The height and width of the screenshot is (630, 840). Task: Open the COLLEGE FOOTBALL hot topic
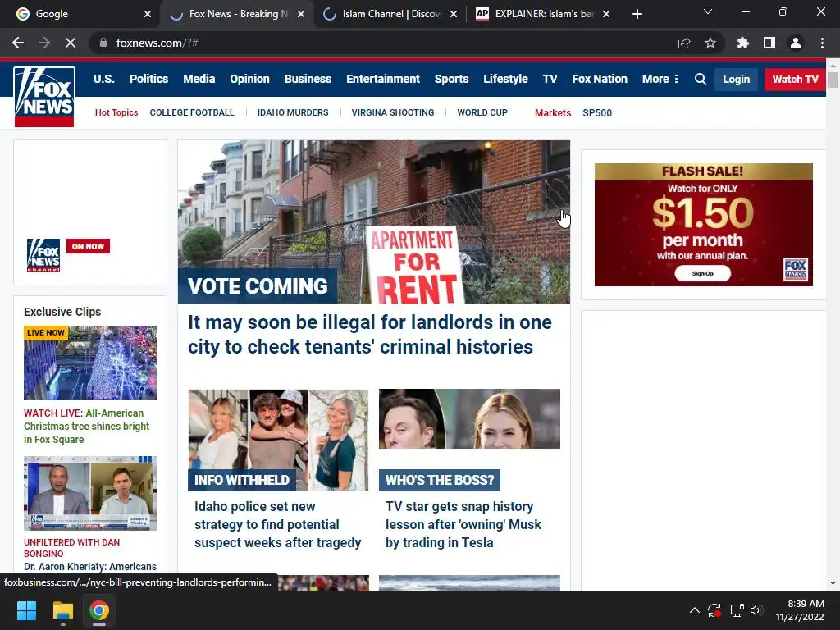click(192, 112)
